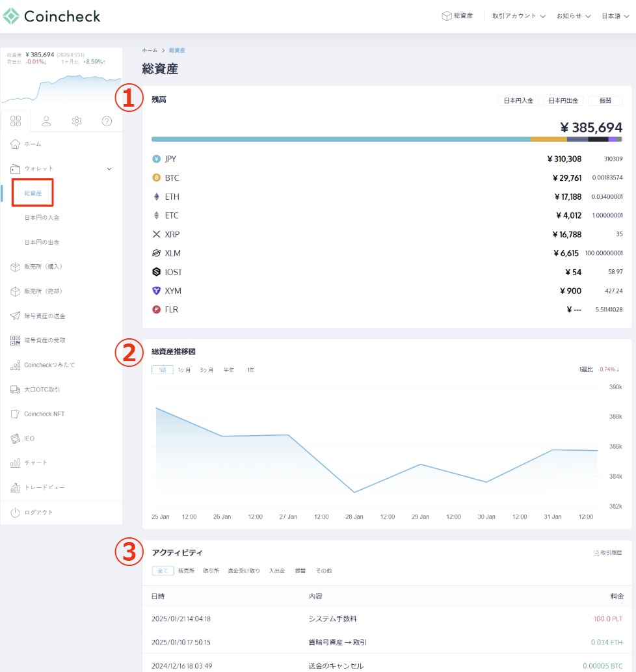Open the settings gear icon tab
The image size is (636, 672).
point(77,121)
